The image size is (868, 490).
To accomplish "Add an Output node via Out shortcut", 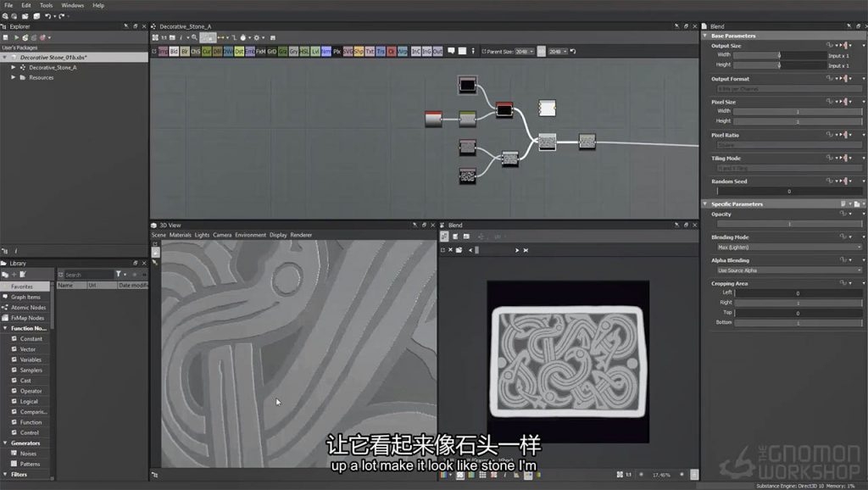I will coord(437,52).
